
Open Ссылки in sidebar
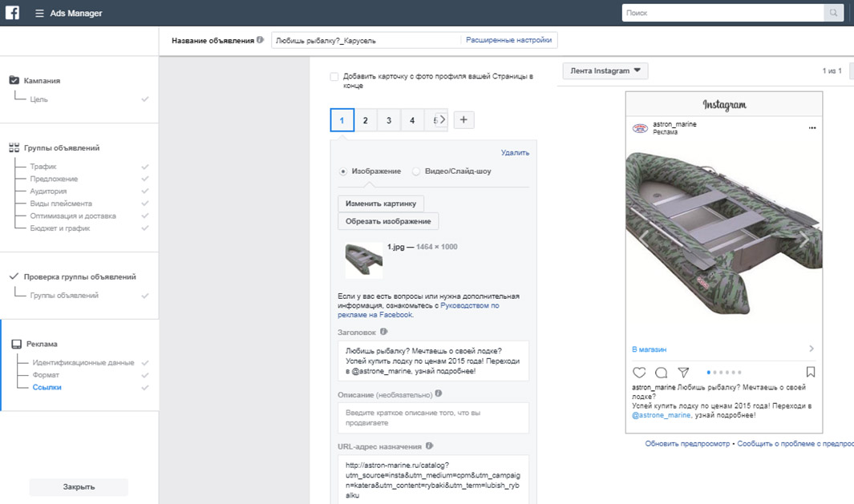point(47,387)
